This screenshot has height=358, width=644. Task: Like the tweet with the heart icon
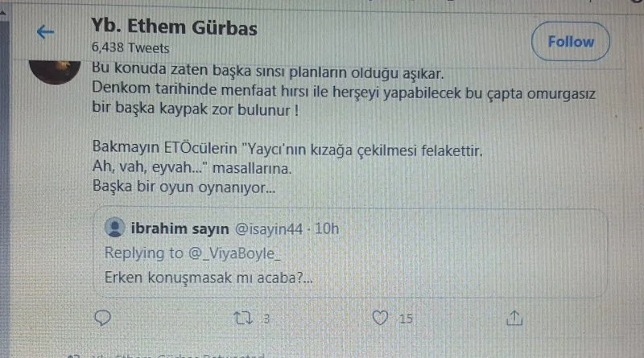tap(380, 319)
